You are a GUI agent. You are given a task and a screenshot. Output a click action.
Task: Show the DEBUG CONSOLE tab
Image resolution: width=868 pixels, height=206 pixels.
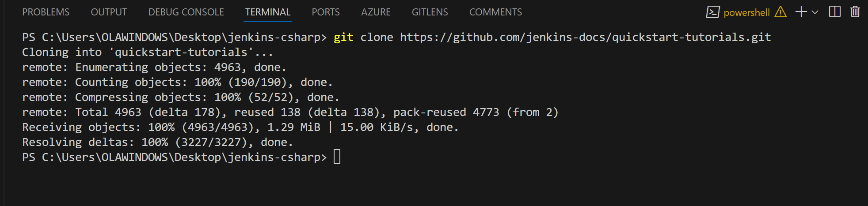click(x=186, y=12)
